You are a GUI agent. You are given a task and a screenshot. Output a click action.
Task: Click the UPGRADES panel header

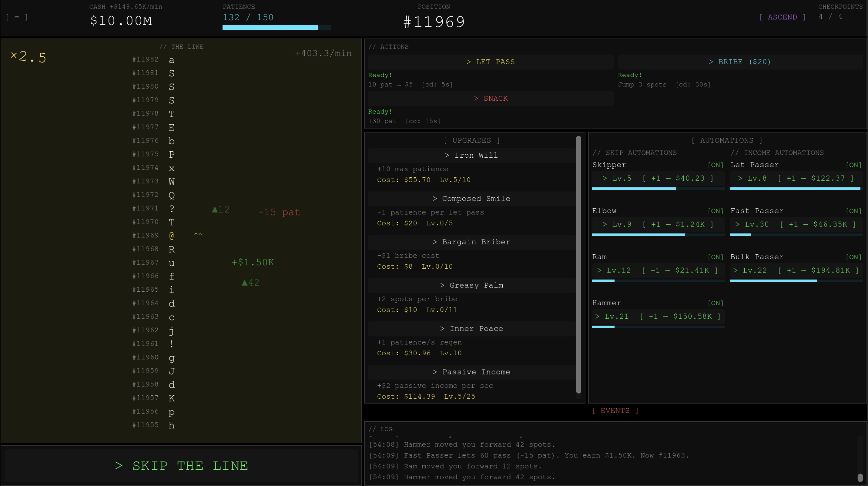471,141
